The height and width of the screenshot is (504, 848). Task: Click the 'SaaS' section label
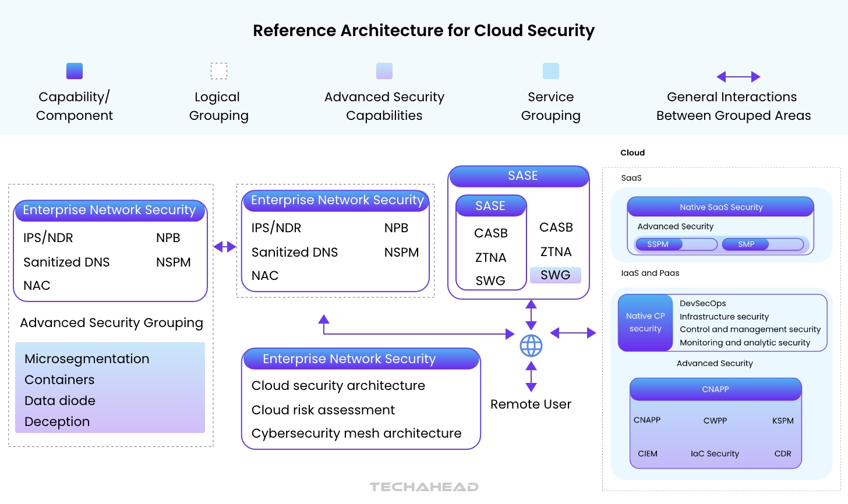(x=631, y=178)
